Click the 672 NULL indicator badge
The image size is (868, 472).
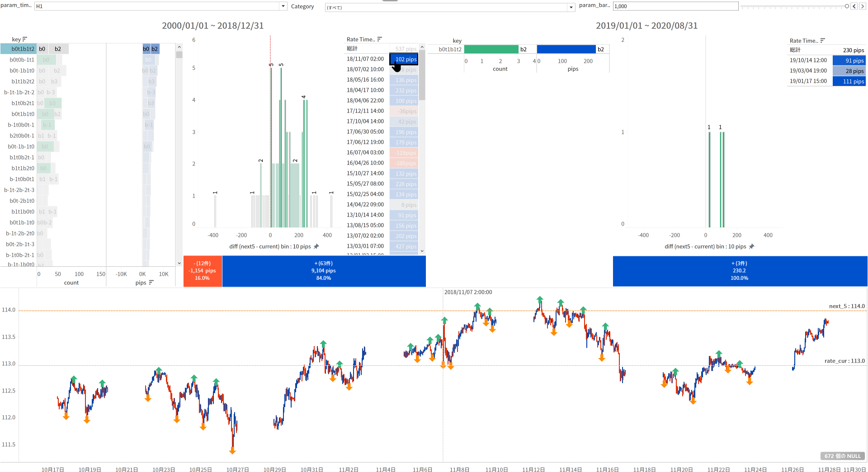click(842, 456)
